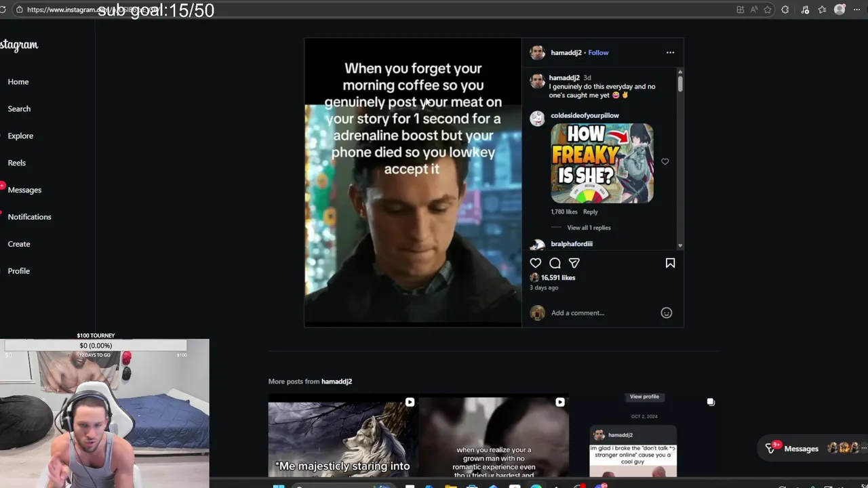
Task: Add this page to favorites star
Action: pyautogui.click(x=768, y=9)
